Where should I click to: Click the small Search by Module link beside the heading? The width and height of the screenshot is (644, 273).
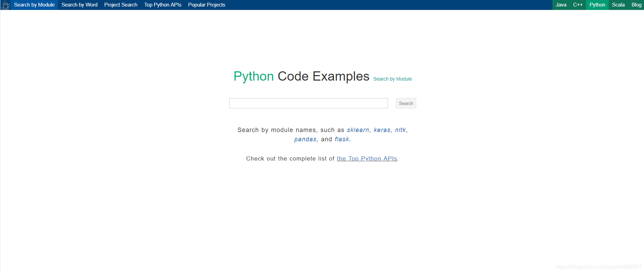point(393,79)
